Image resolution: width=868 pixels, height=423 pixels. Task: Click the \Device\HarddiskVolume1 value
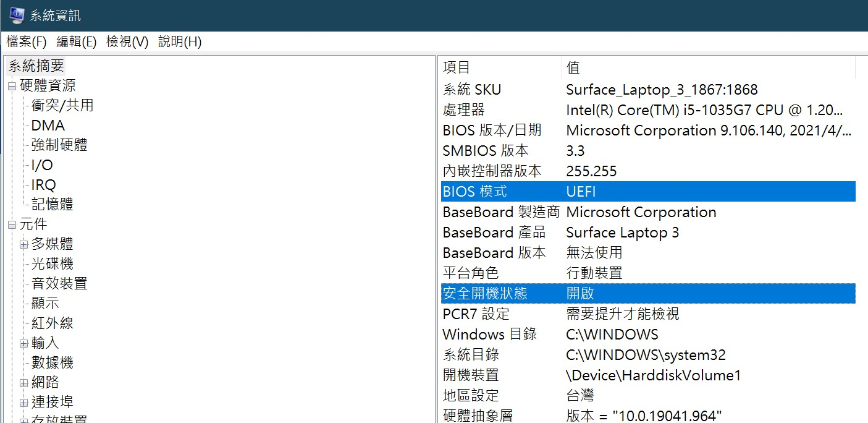(x=653, y=375)
